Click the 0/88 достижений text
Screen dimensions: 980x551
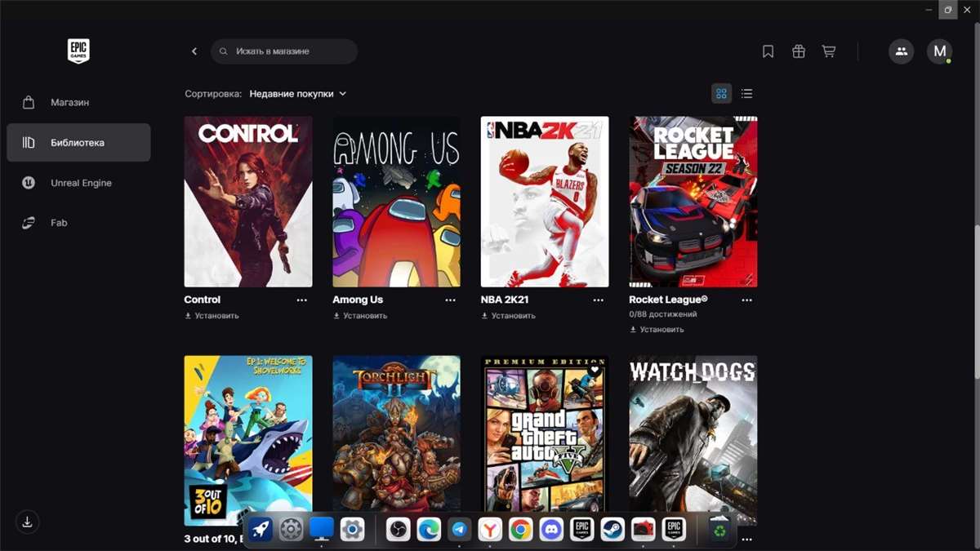point(663,314)
